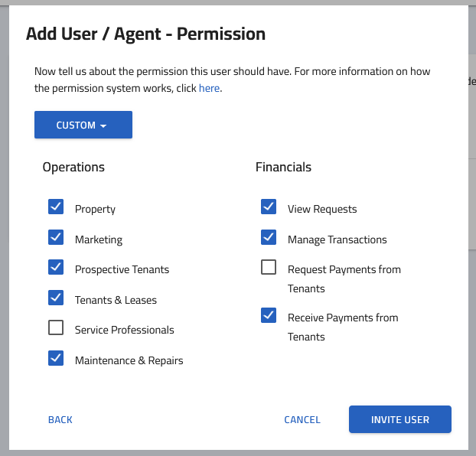The image size is (476, 456).
Task: Click the caret arrow beside CUSTOM
Action: click(103, 125)
